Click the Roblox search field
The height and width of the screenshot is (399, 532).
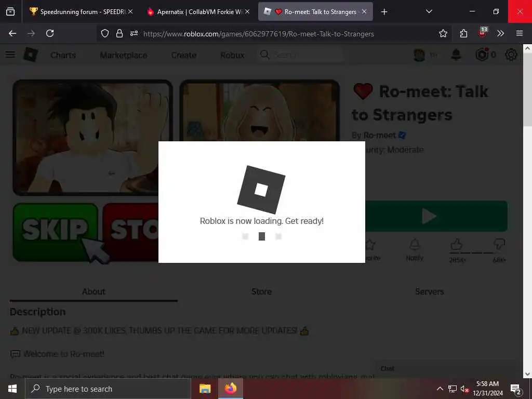(x=302, y=55)
